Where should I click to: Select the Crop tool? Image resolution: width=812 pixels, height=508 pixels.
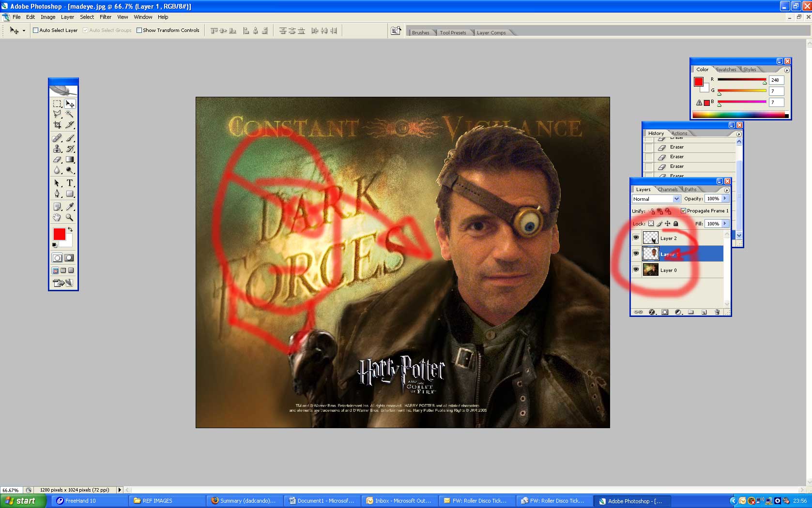(x=57, y=124)
